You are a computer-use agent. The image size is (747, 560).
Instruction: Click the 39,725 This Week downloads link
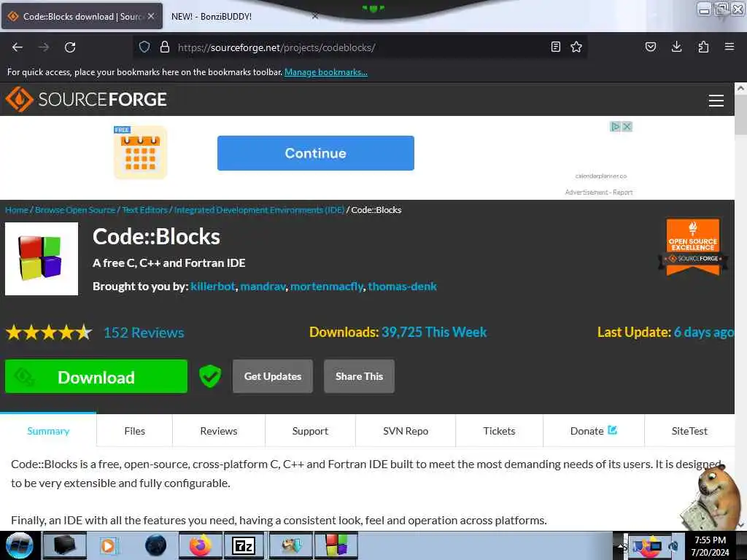pos(434,332)
